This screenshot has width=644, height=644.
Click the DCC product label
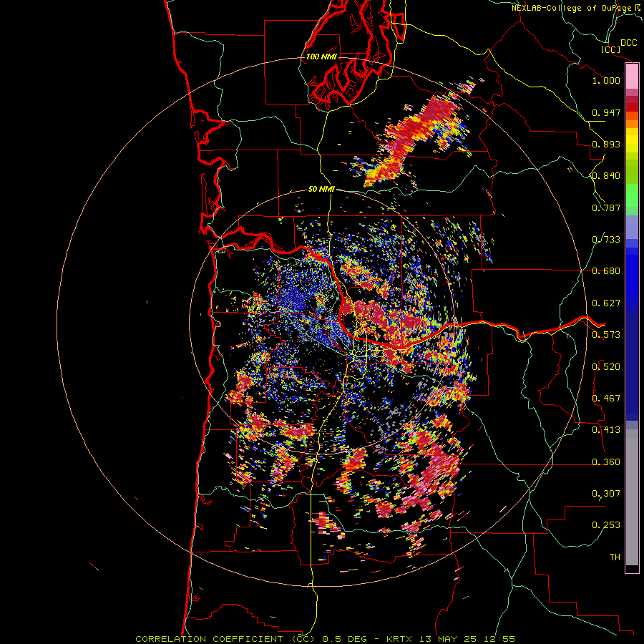coord(628,43)
